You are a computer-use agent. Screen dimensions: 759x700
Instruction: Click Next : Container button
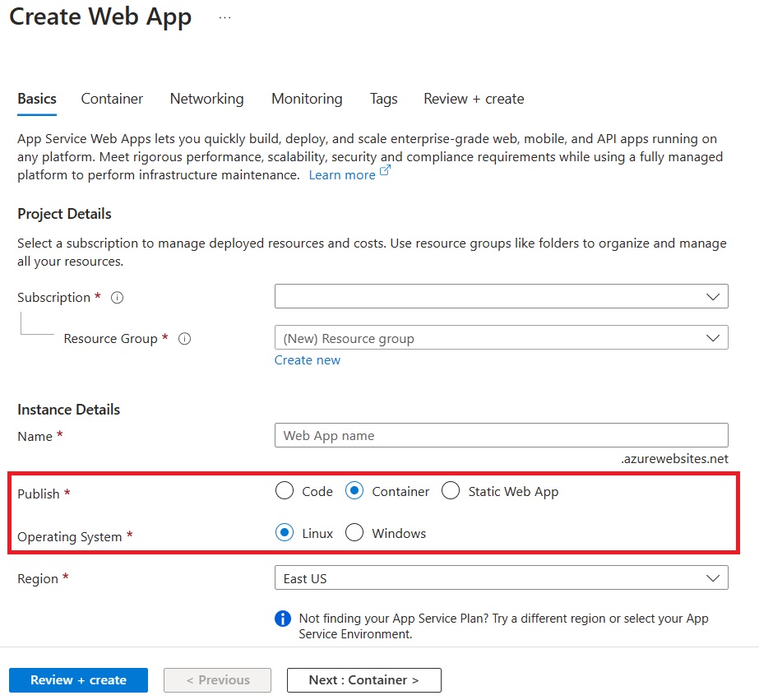pos(363,679)
